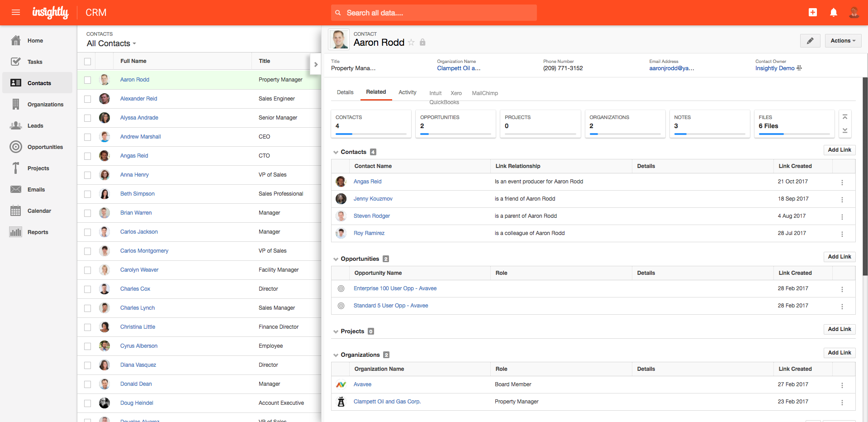This screenshot has width=868, height=422.
Task: Open the MailChimp tab
Action: (x=484, y=93)
